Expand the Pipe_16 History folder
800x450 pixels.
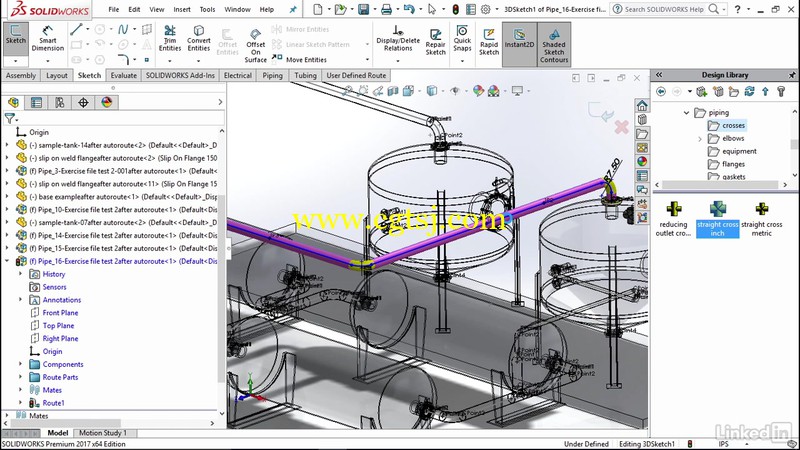tap(20, 274)
